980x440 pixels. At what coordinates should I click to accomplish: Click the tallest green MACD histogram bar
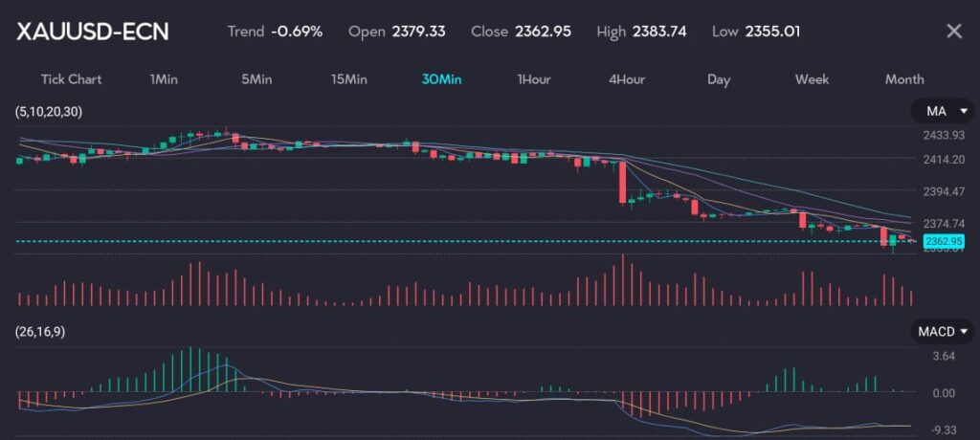click(x=191, y=369)
